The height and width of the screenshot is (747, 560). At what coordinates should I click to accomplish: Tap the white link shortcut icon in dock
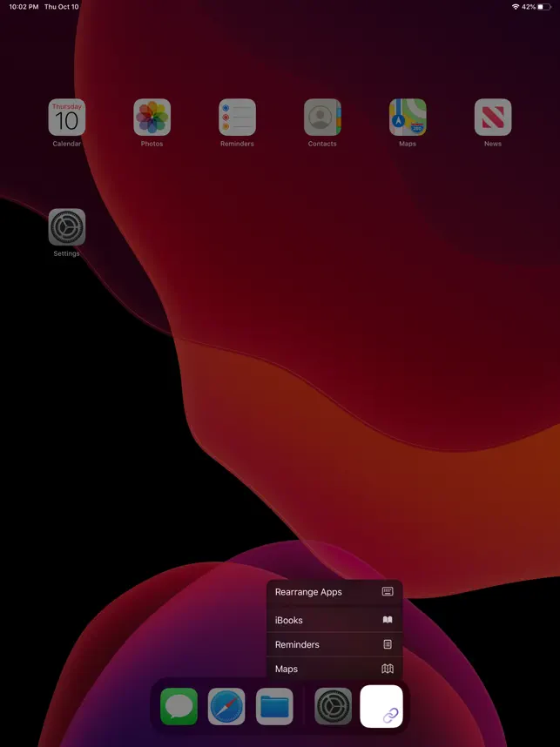381,706
